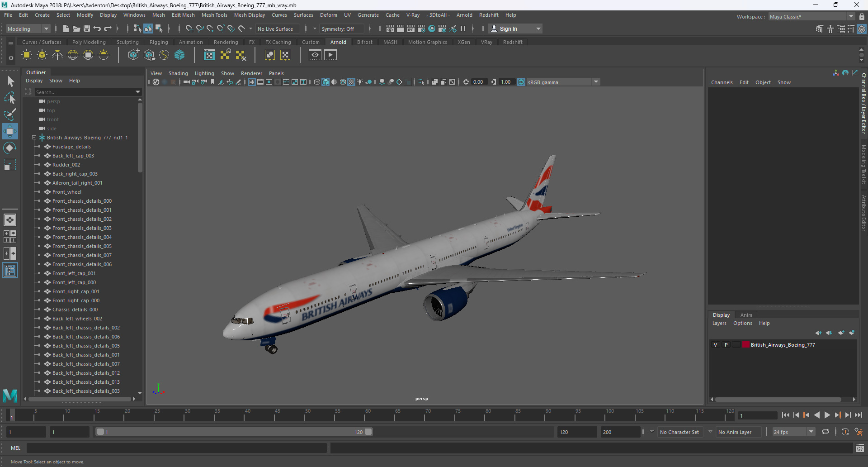
Task: Click the auto keyframe toggle icon
Action: click(845, 432)
